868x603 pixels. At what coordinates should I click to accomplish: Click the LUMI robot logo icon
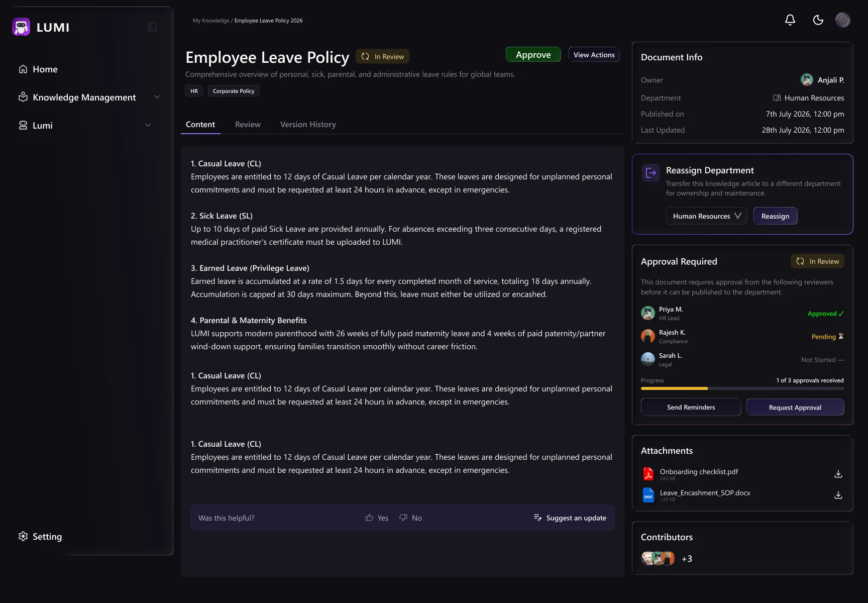coord(21,27)
